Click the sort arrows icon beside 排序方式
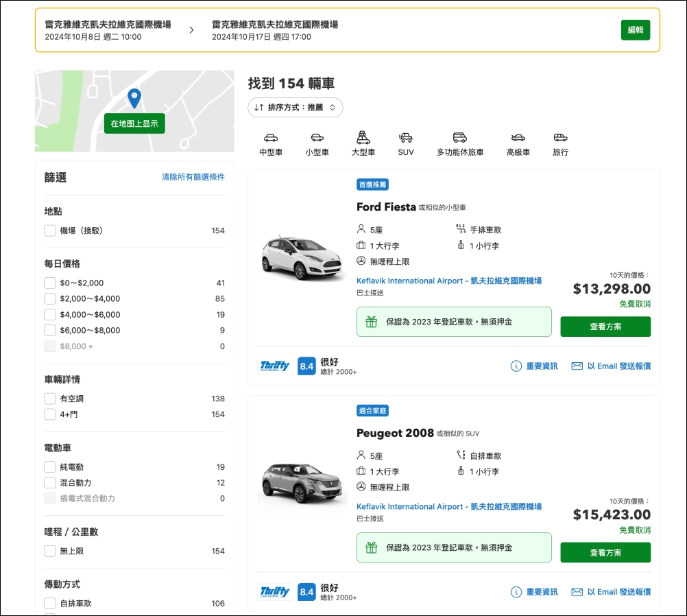The height and width of the screenshot is (616, 687). (x=259, y=108)
